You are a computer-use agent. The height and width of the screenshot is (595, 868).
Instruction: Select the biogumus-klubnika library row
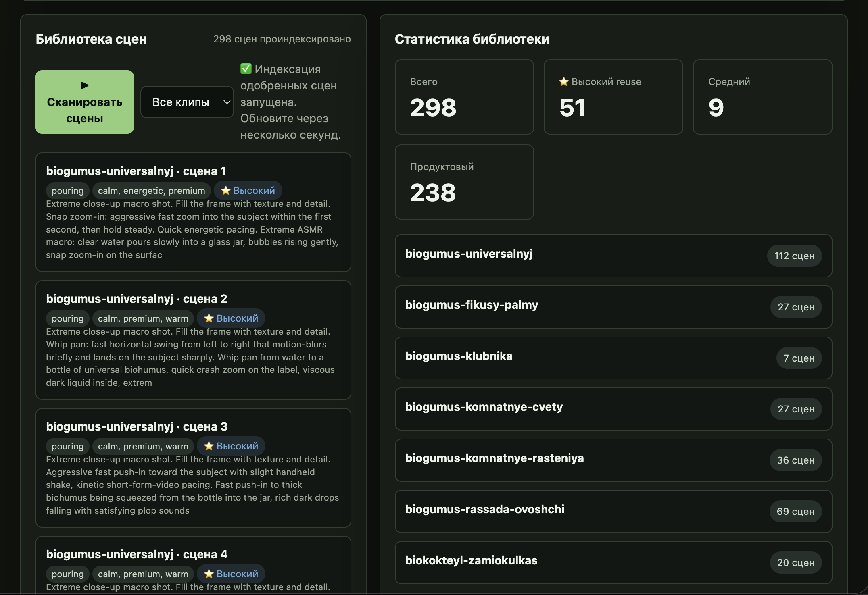point(613,358)
